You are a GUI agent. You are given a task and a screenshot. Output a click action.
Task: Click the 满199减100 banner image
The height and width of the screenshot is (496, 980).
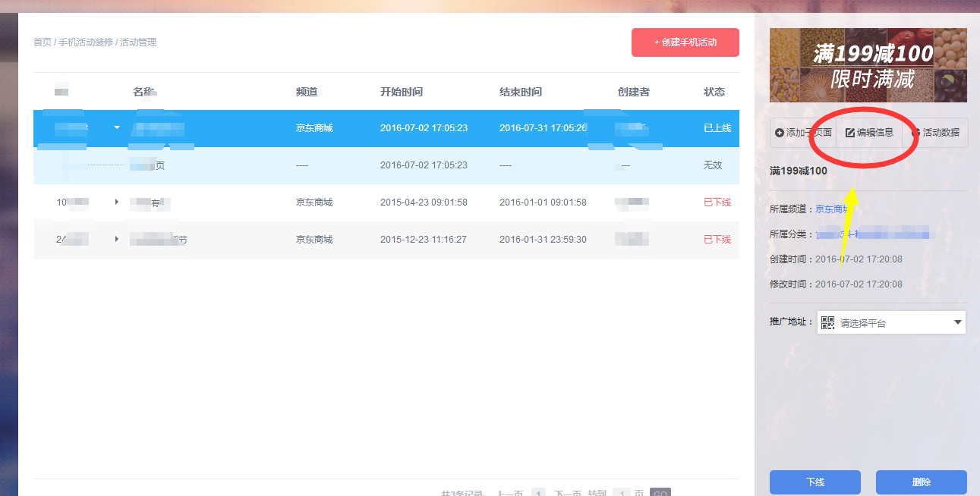tap(868, 65)
